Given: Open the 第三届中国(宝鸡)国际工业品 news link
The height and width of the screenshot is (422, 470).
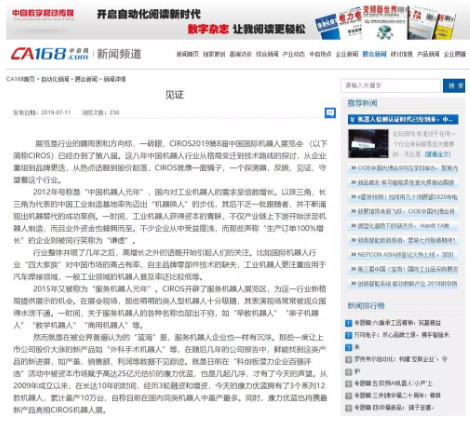Looking at the screenshot, I should pyautogui.click(x=404, y=269).
